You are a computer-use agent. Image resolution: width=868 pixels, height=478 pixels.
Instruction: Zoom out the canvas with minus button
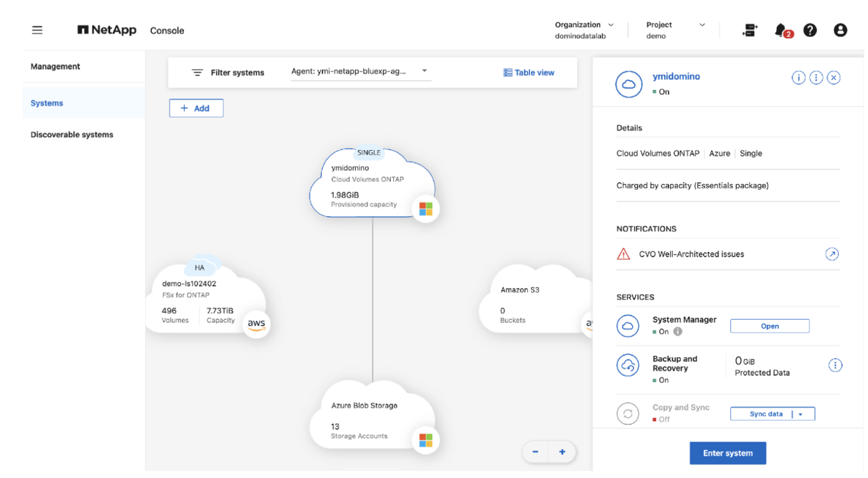pos(535,452)
